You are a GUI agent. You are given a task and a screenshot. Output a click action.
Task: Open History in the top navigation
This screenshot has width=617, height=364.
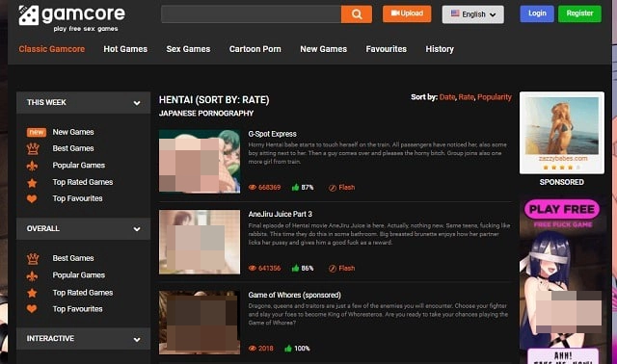coord(440,49)
